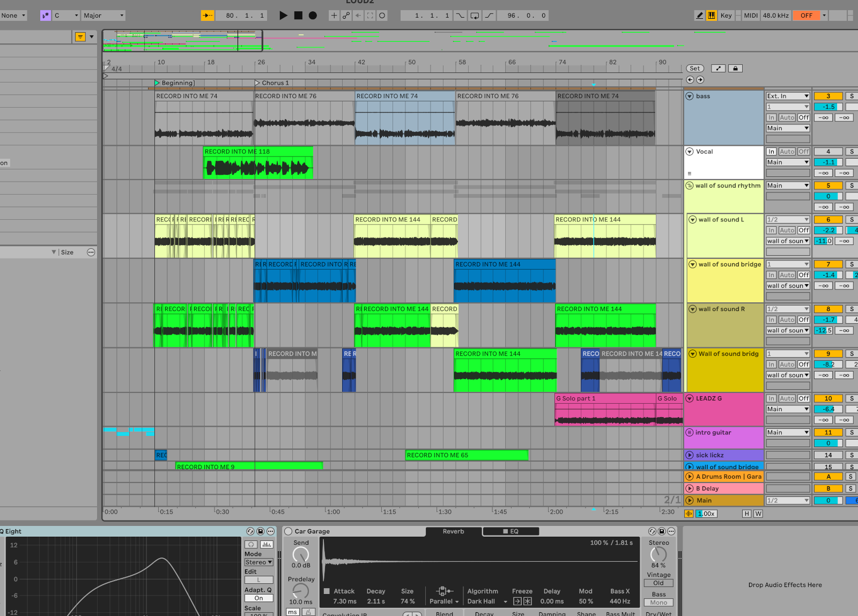Click the Vocal track volume slider -1.1
The width and height of the screenshot is (858, 616).
829,162
